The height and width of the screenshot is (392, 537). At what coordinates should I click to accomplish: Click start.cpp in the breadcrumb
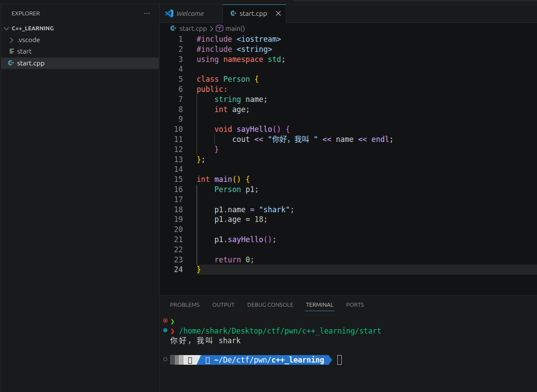point(193,29)
